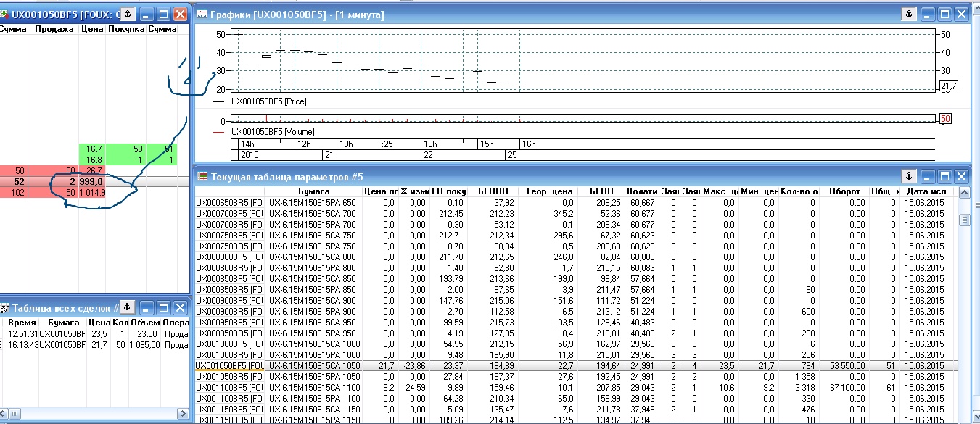Select the 1 014,9 ask price in the order book
This screenshot has height=424, width=980.
(92, 192)
